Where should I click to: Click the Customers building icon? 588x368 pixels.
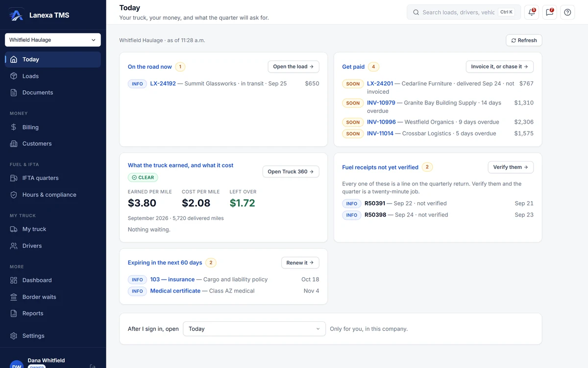[14, 144]
